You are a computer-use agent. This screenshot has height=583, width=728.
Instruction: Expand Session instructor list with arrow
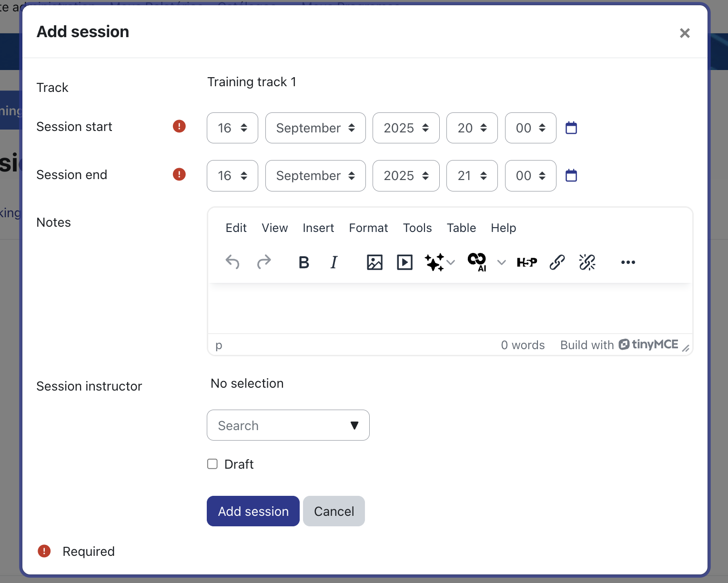pyautogui.click(x=354, y=425)
